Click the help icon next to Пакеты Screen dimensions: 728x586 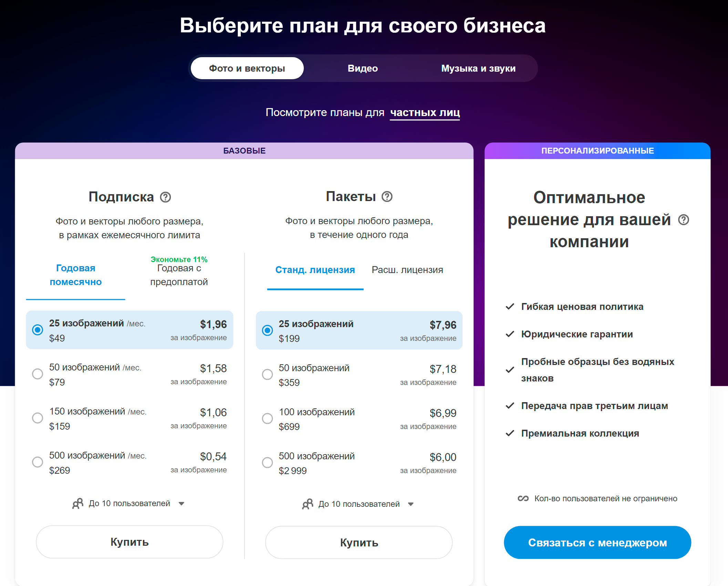point(387,197)
